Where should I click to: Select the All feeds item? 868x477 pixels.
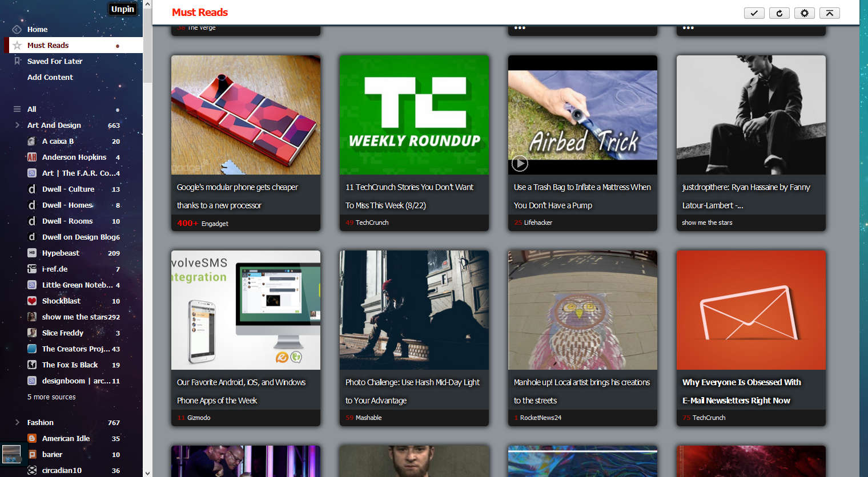32,109
